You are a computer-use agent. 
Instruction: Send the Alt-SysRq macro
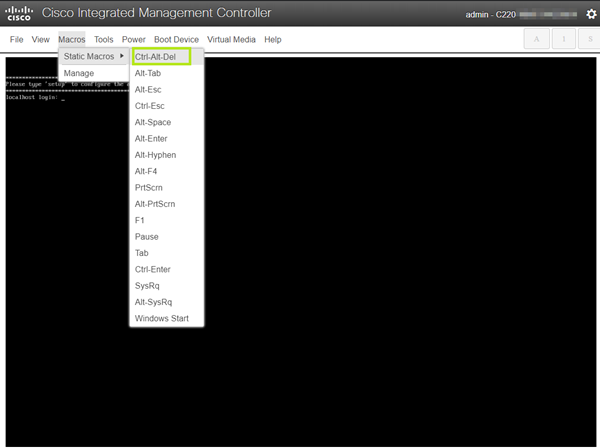(x=167, y=302)
